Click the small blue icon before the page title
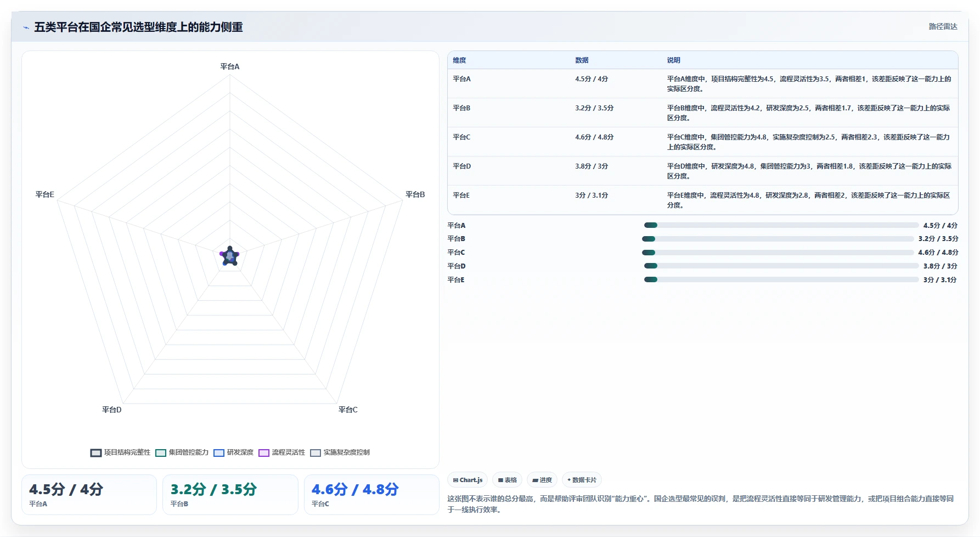 (x=26, y=27)
